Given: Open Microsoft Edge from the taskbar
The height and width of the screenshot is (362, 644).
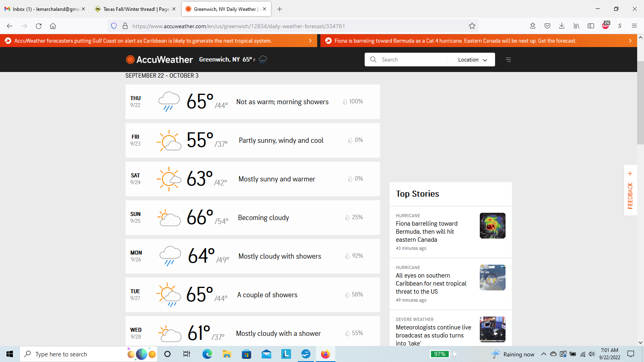Looking at the screenshot, I should (x=207, y=354).
